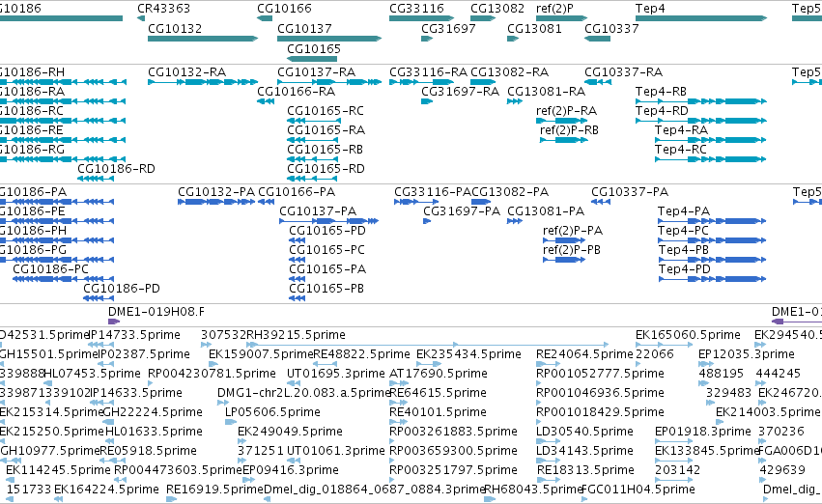Select EST RE18313.5prime label
Image resolution: width=822 pixels, height=504 pixels.
(585, 469)
